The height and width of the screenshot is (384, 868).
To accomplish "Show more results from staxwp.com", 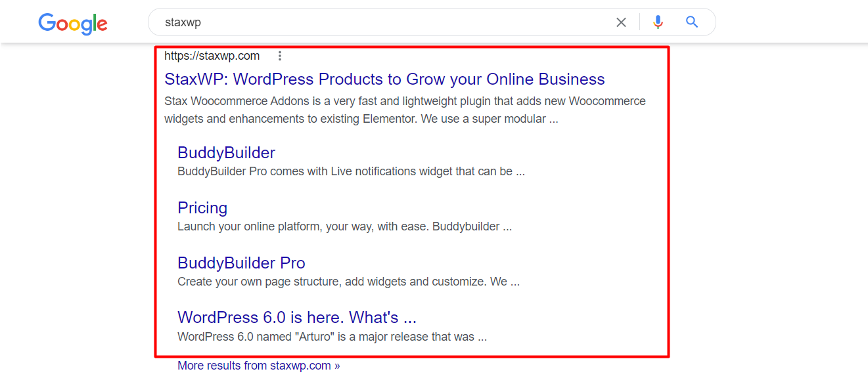I will point(258,365).
